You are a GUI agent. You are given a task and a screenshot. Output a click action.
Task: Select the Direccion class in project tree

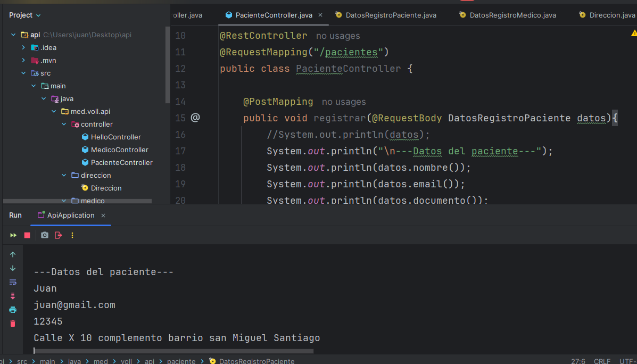click(106, 188)
